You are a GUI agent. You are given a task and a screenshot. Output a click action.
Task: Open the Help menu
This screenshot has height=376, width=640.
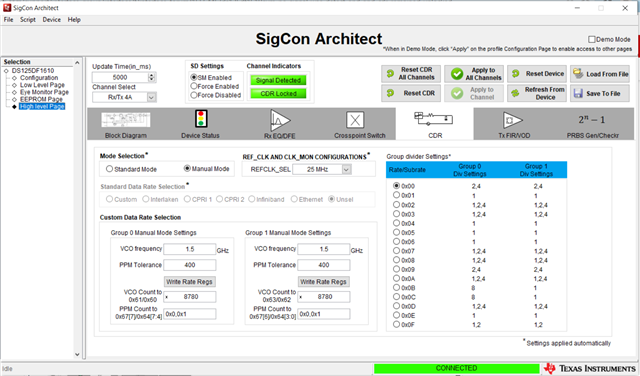tap(74, 20)
